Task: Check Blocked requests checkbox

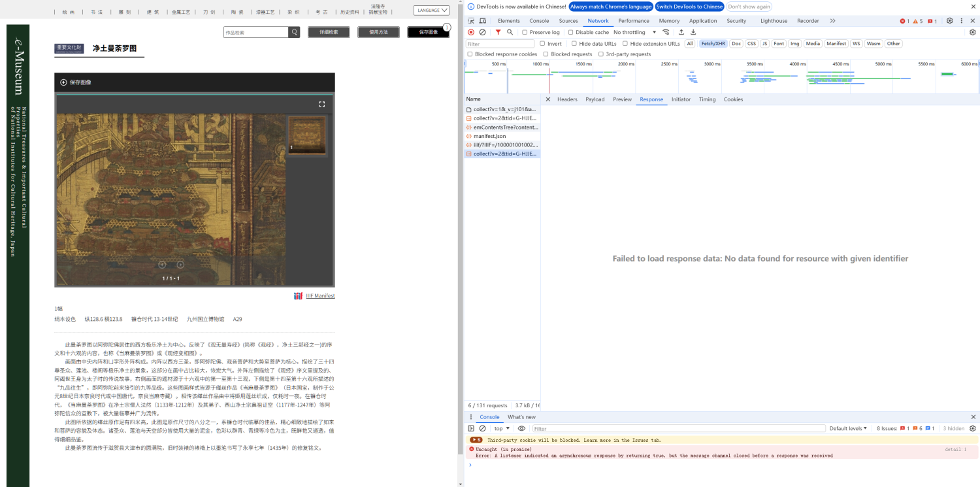Action: coord(546,54)
